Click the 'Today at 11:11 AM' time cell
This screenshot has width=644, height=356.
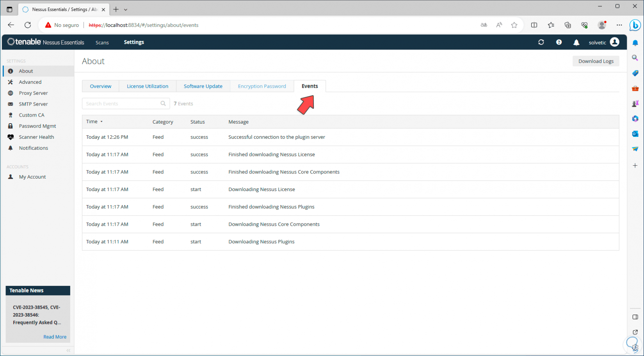tap(107, 242)
